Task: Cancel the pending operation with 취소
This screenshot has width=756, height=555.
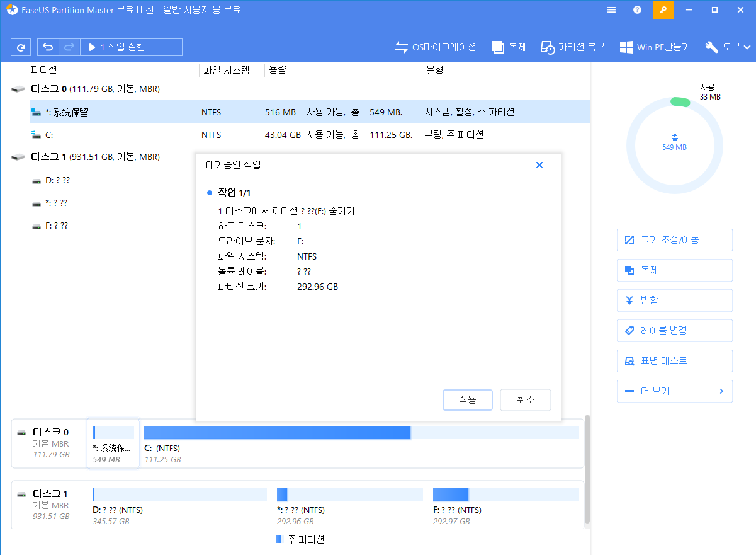Action: (x=525, y=399)
